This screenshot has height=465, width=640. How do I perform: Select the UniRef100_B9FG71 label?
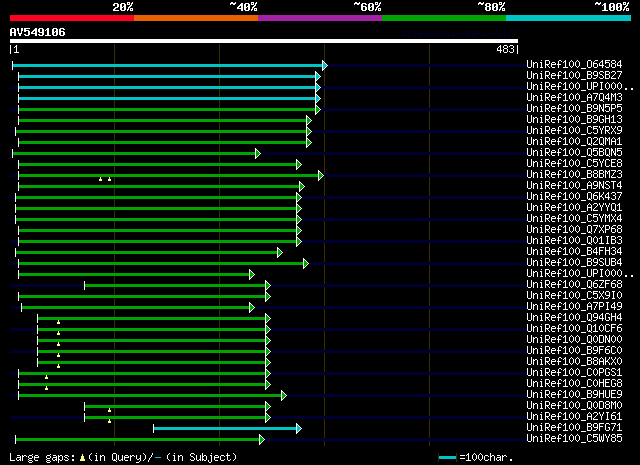(x=574, y=428)
